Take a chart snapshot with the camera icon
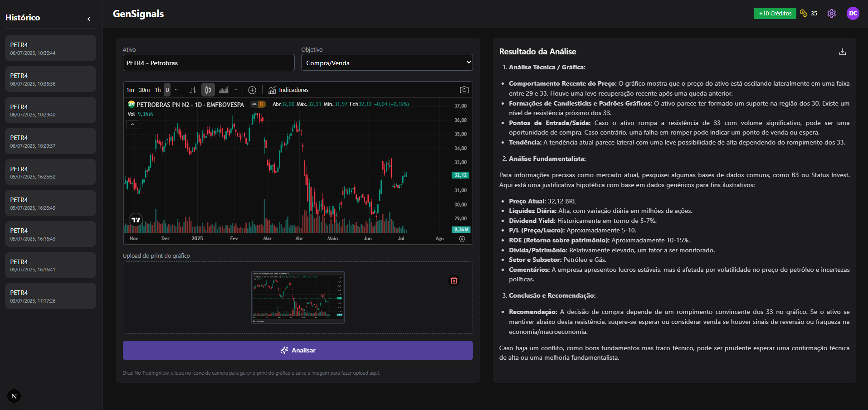This screenshot has height=410, width=868. pos(464,90)
